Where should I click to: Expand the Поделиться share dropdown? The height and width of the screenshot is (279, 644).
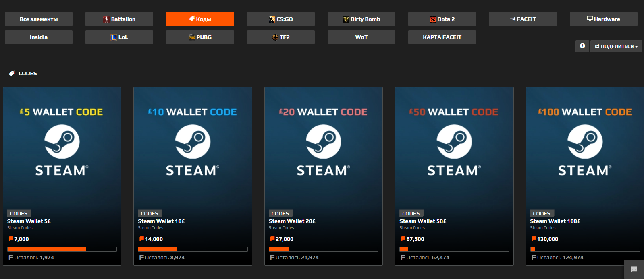[616, 46]
